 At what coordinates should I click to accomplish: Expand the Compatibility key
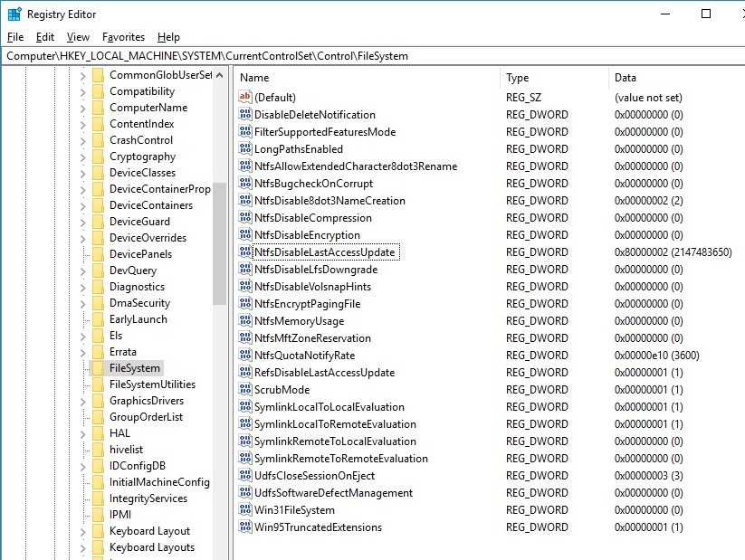click(x=82, y=91)
